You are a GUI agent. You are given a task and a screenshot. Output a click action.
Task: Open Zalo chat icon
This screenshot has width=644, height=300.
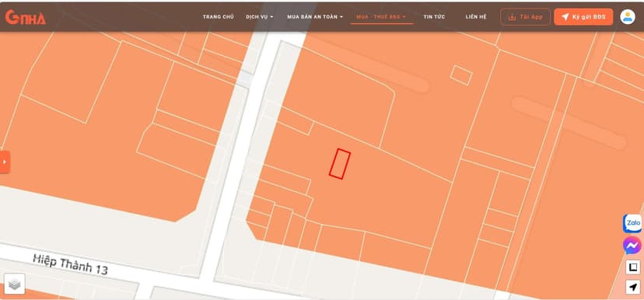tap(632, 223)
